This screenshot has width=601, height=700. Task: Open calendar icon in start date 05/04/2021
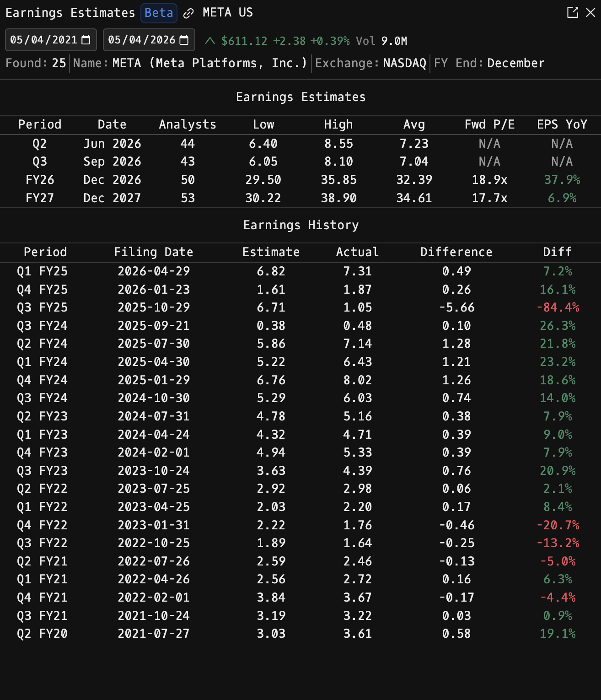click(86, 40)
